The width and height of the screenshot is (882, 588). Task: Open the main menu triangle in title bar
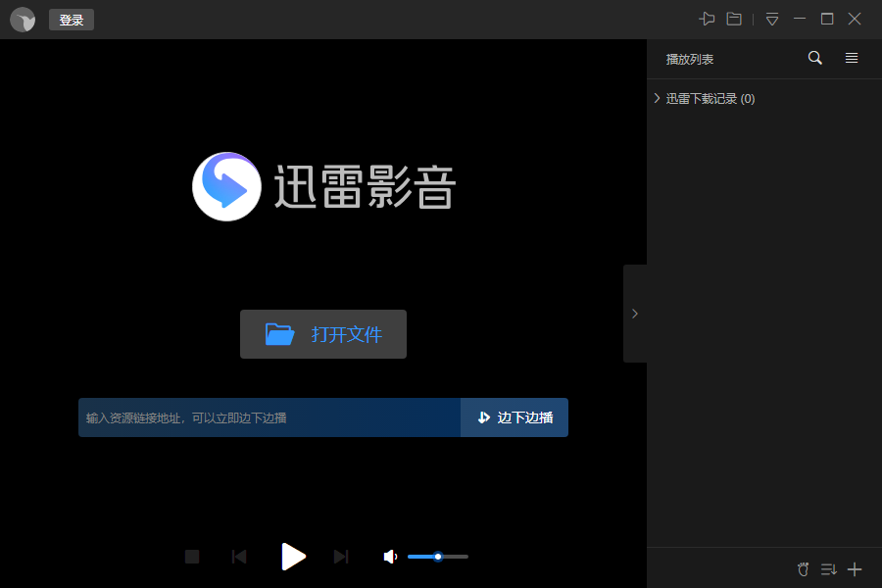click(x=771, y=18)
